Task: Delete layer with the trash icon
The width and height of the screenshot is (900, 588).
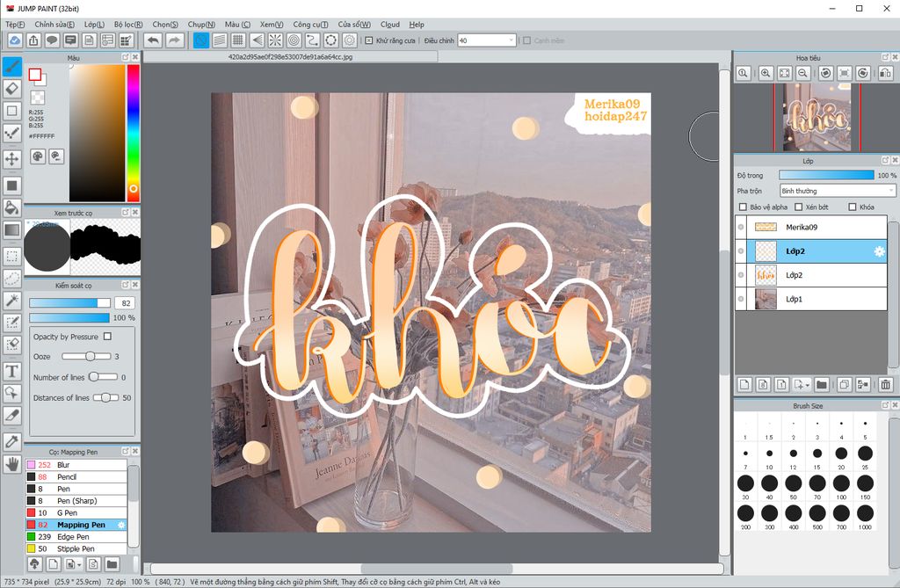Action: [886, 385]
